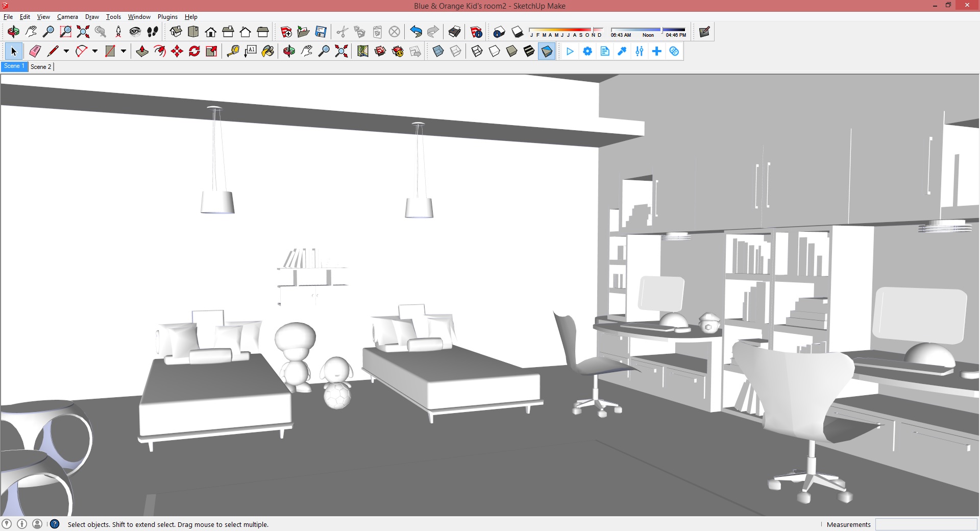Viewport: 980px width, 531px height.
Task: Choose the Scale tool
Action: coord(212,51)
